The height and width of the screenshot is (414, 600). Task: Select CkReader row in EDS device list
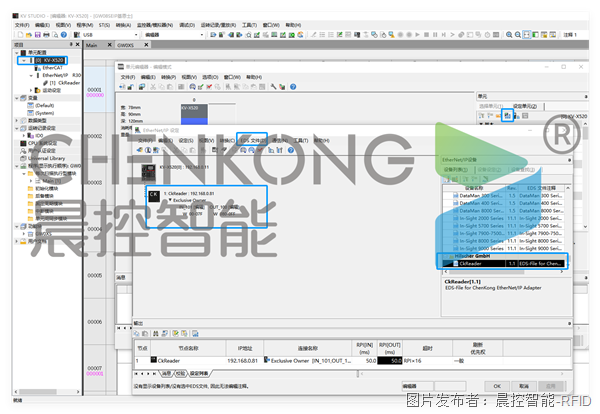503,264
